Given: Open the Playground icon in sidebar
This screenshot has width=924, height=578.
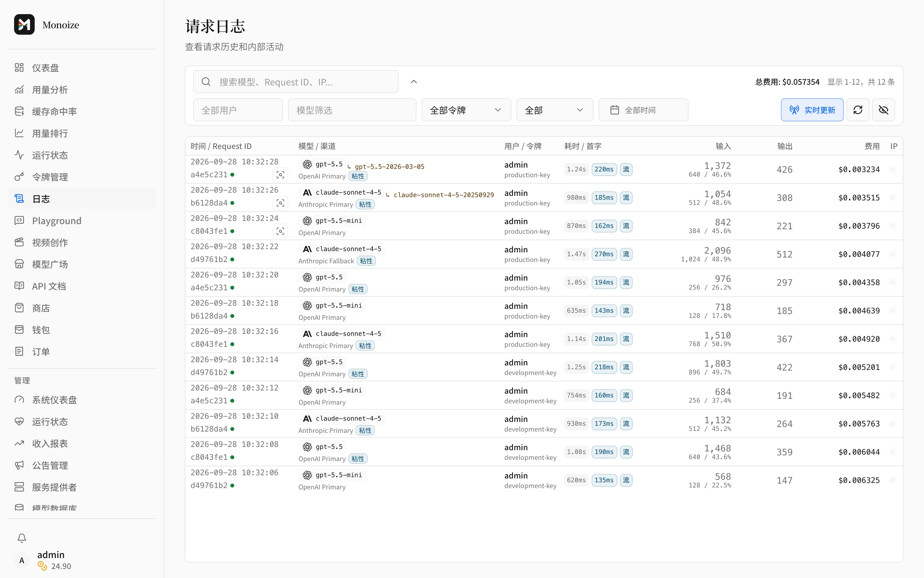Looking at the screenshot, I should coord(19,220).
